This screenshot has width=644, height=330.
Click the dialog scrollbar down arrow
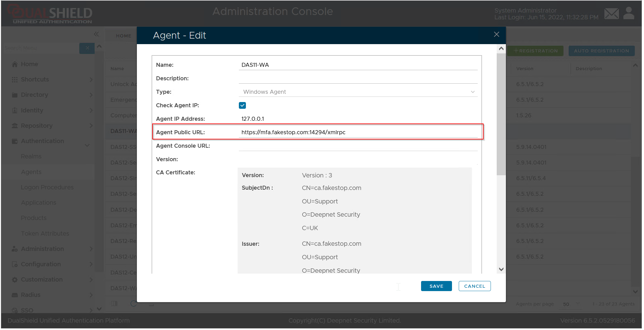[x=501, y=269]
